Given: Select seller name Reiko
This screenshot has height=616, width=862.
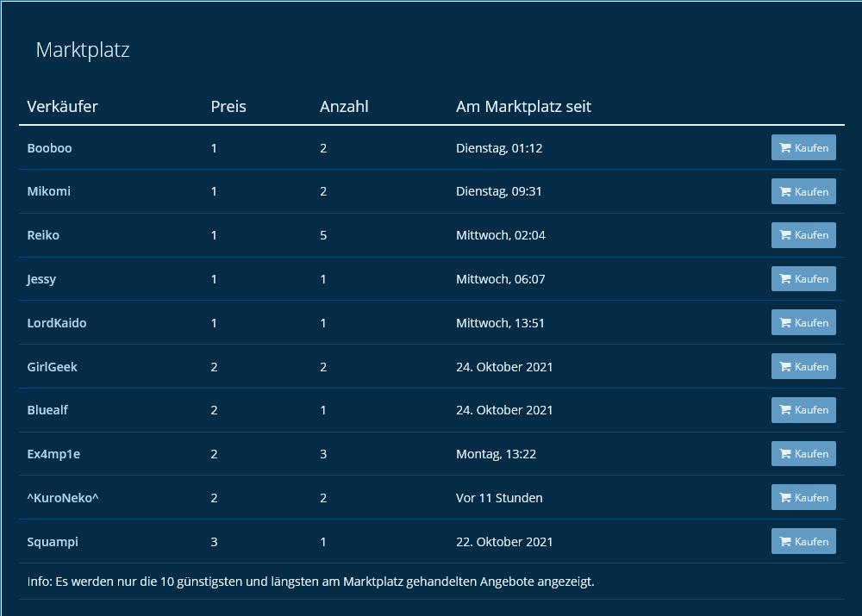Looking at the screenshot, I should click(x=43, y=235).
